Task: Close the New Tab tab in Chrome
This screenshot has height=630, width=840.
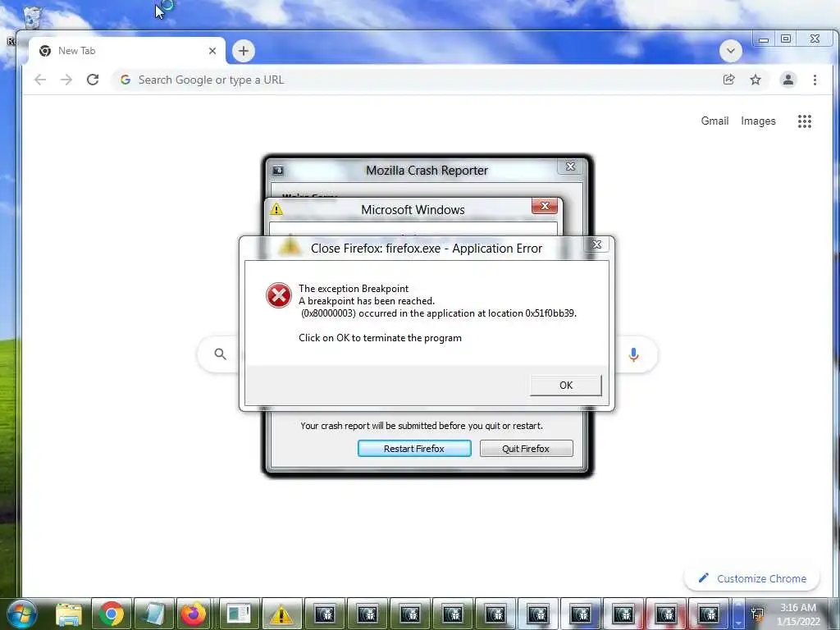Action: (x=212, y=51)
